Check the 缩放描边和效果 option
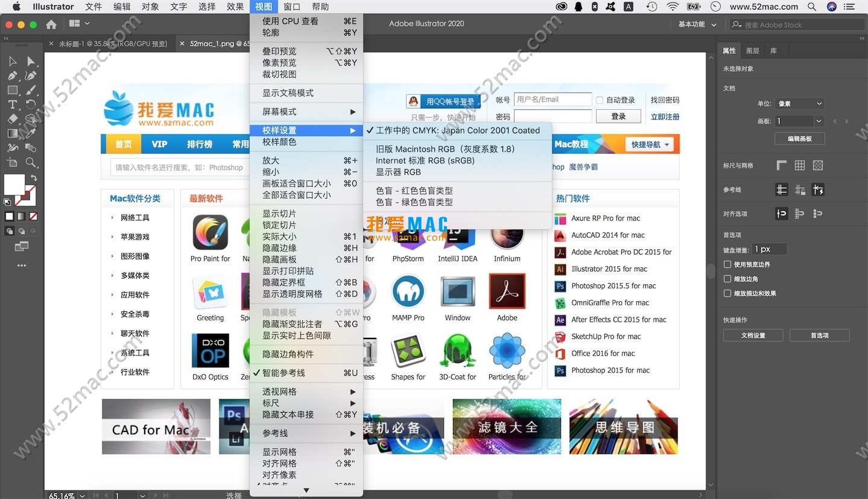Image resolution: width=868 pixels, height=499 pixels. coord(727,293)
